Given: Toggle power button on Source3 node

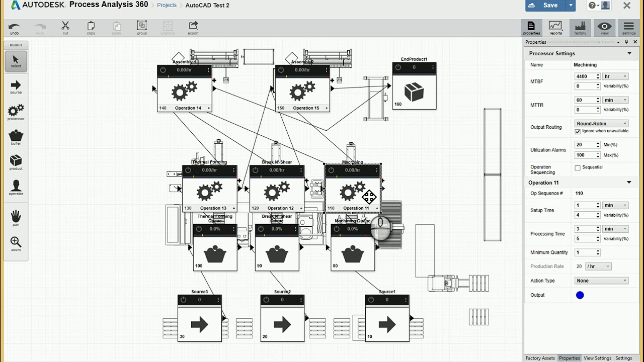Looking at the screenshot, I should (x=183, y=300).
